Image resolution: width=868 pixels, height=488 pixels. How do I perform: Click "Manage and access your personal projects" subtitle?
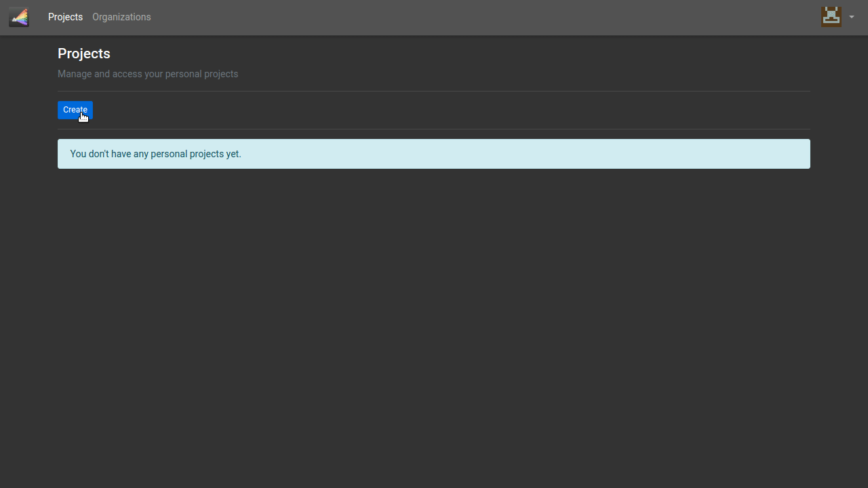pos(148,74)
